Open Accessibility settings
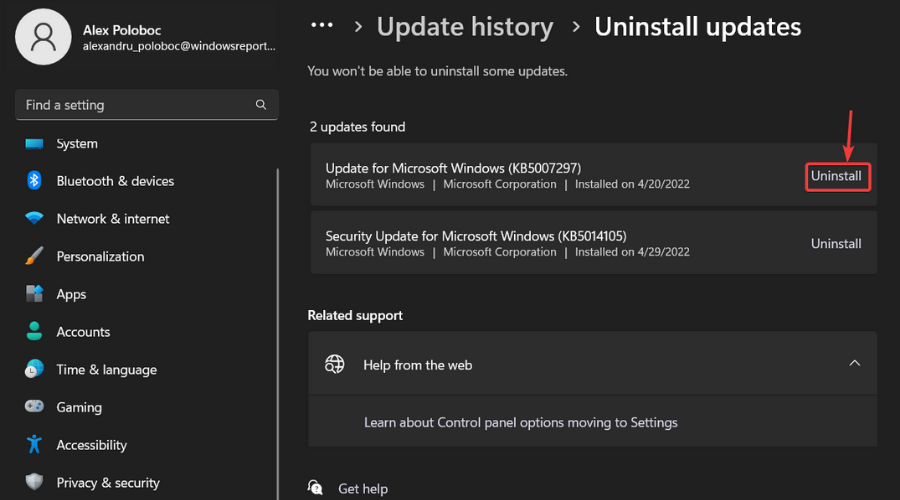This screenshot has width=900, height=500. tap(91, 445)
